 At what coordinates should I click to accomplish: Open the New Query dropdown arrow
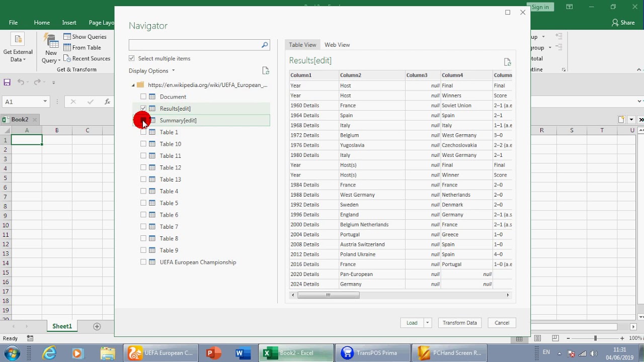click(59, 60)
